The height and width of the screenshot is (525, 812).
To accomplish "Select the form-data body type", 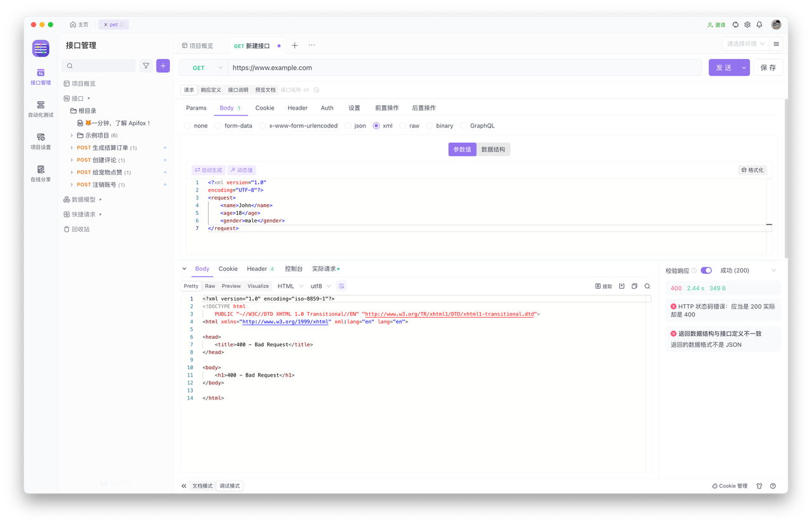I will pos(233,126).
